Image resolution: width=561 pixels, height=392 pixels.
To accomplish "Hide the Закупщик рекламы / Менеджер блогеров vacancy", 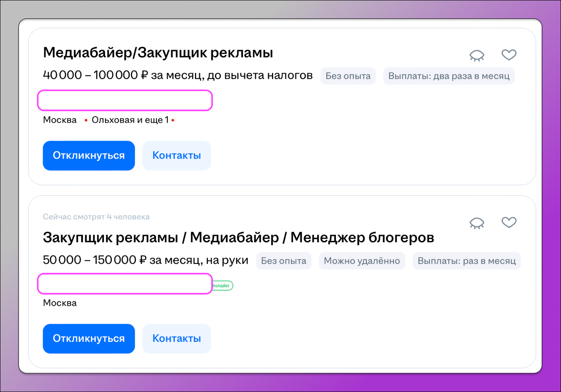I will pos(476,223).
